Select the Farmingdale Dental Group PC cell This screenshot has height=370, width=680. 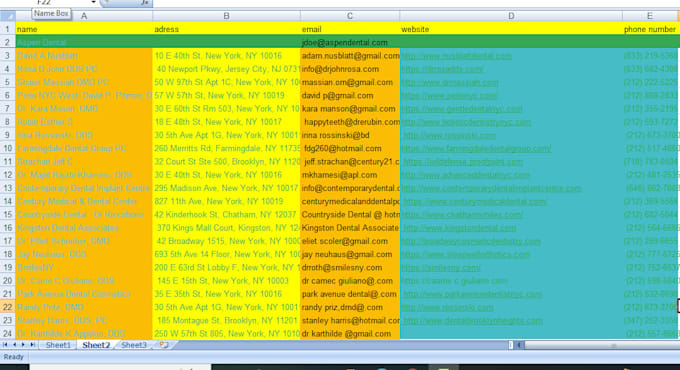click(84, 148)
